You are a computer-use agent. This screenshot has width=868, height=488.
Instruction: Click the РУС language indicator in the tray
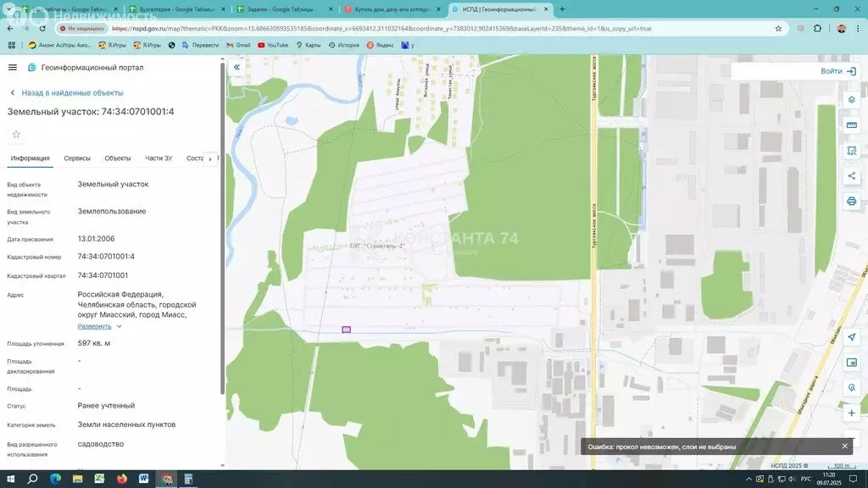pos(806,480)
